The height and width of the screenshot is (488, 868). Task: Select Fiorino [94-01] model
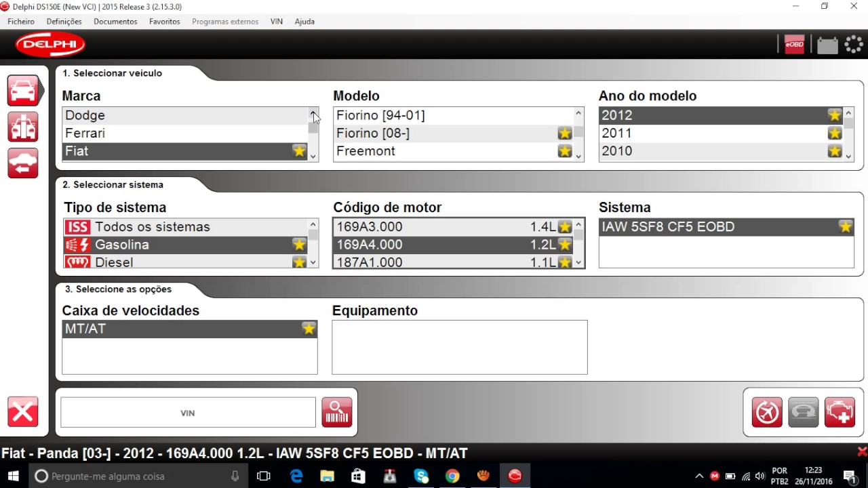(453, 115)
